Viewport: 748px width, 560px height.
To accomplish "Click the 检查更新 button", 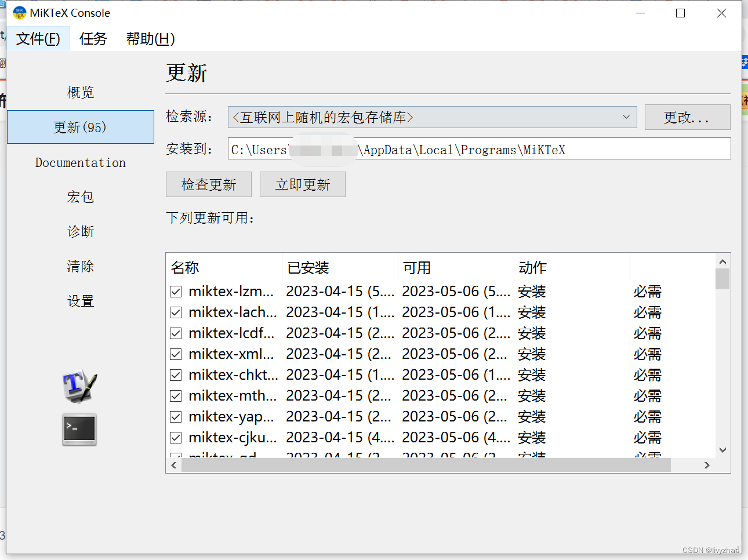I will tap(208, 184).
